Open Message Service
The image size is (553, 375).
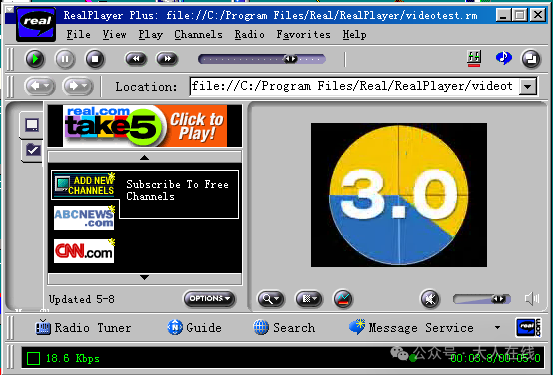[411, 328]
